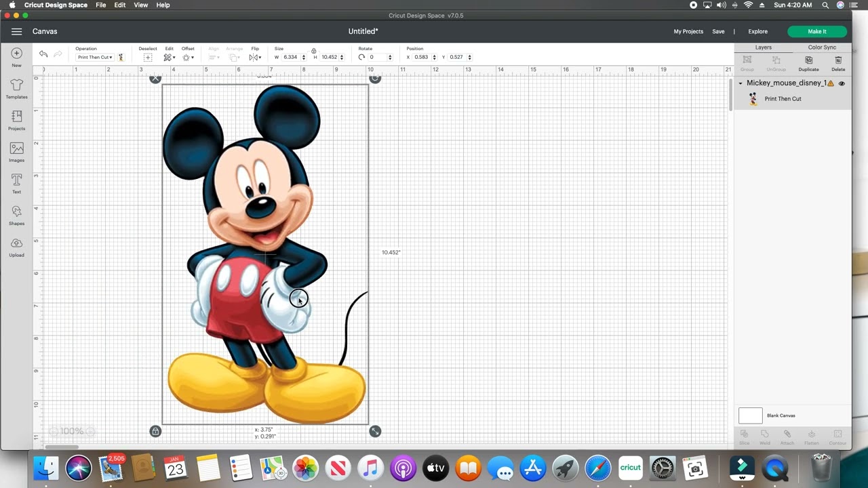Open the Edit dropdown in toolbar
Screen dimensions: 868x488
click(169, 58)
